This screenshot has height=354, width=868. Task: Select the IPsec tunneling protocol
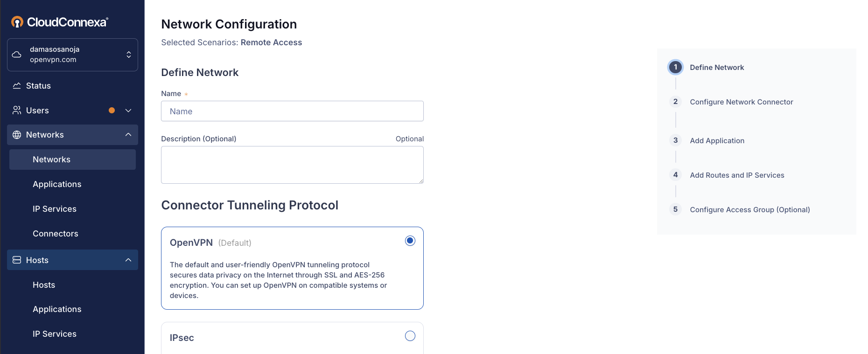(410, 336)
